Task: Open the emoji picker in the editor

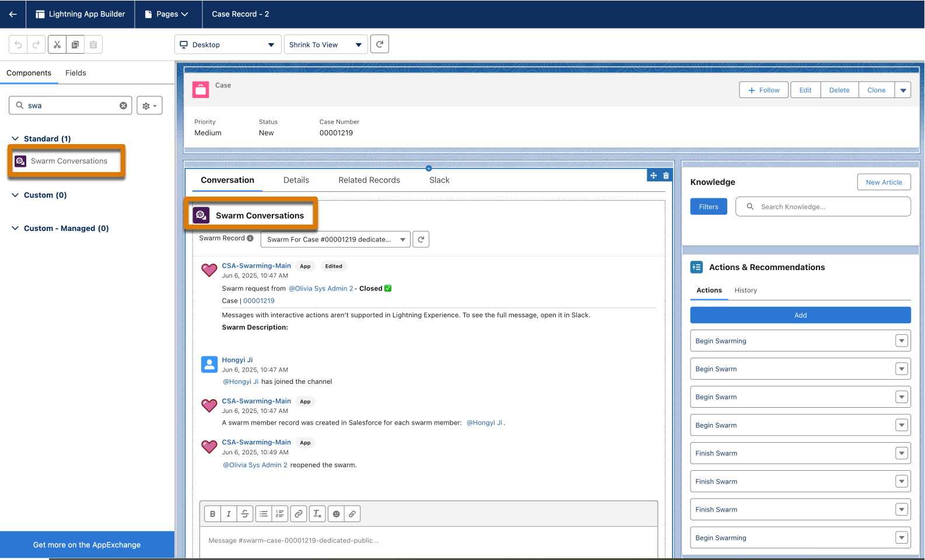Action: [x=336, y=514]
